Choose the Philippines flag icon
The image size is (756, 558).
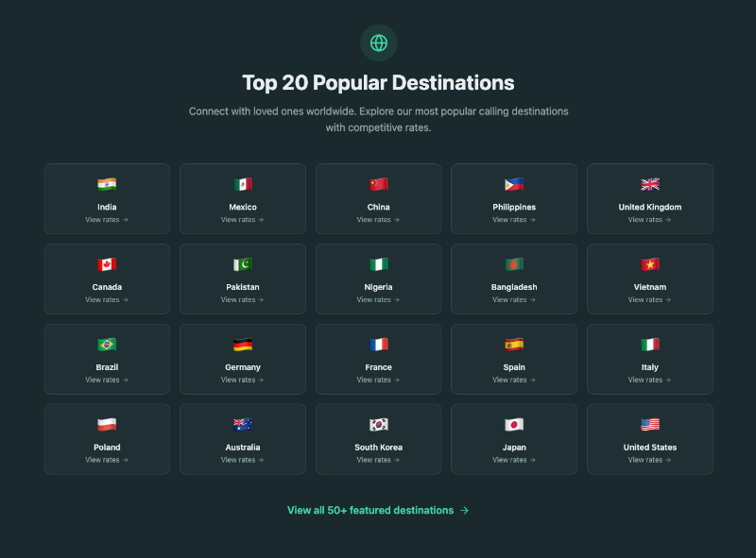point(514,184)
